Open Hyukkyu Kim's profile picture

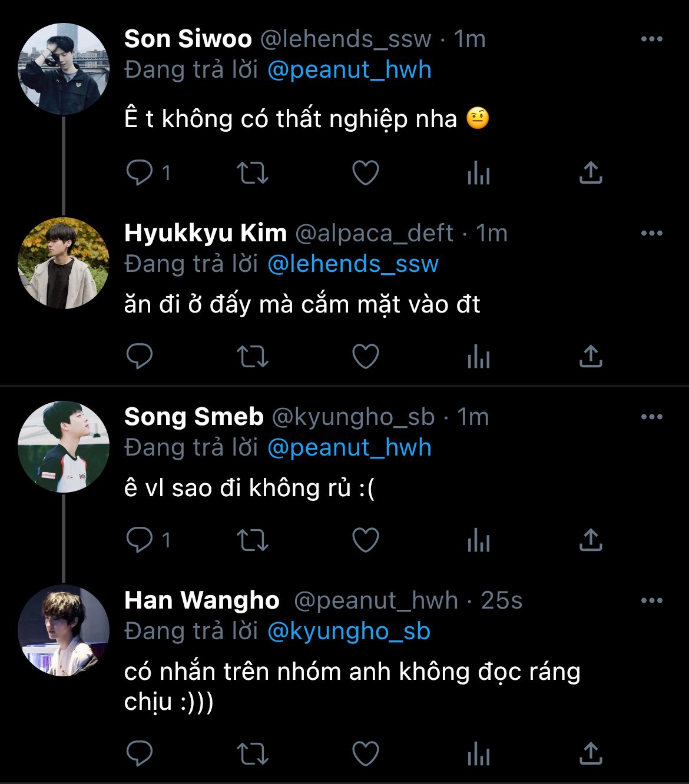(x=64, y=263)
